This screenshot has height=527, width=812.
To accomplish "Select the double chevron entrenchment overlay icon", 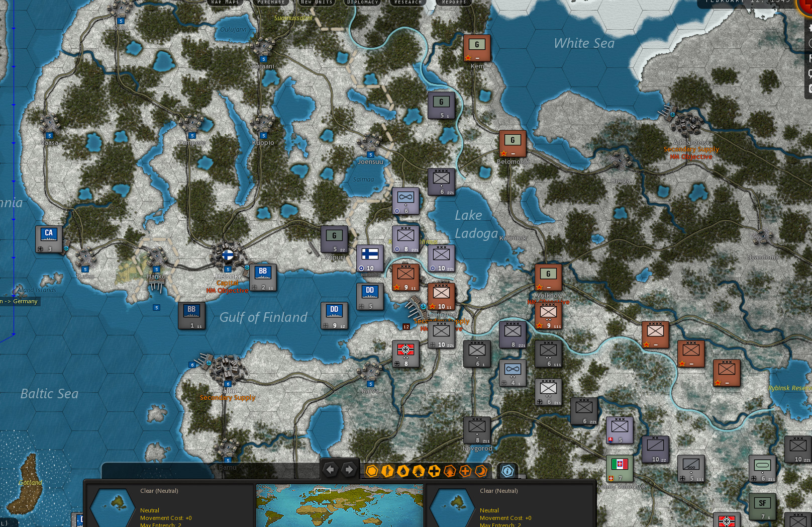I will coord(419,471).
